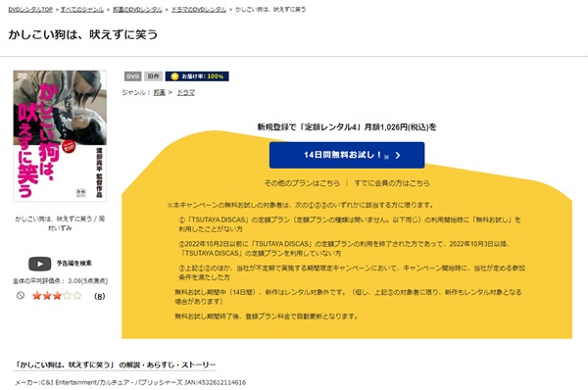This screenshot has height=390, width=588.
Task: Click the page title かしこい狗は、吠えずに笑う
Action: [83, 34]
